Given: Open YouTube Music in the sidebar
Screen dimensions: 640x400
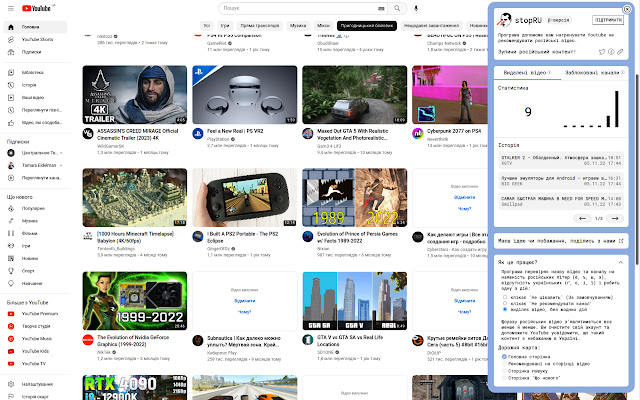Looking at the screenshot, I should tap(35, 339).
